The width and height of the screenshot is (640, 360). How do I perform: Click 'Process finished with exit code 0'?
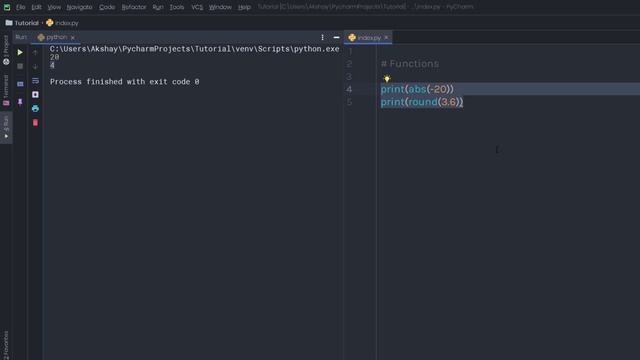pos(124,82)
